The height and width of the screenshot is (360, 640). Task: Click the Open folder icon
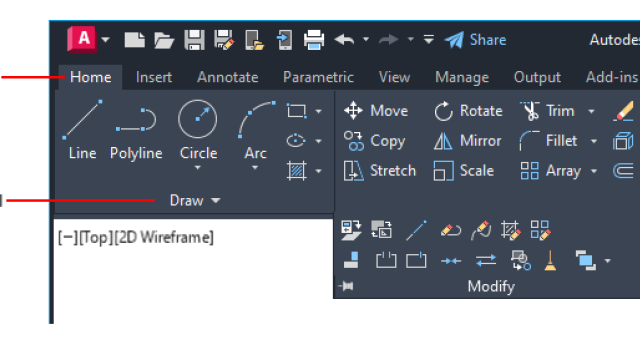click(164, 40)
